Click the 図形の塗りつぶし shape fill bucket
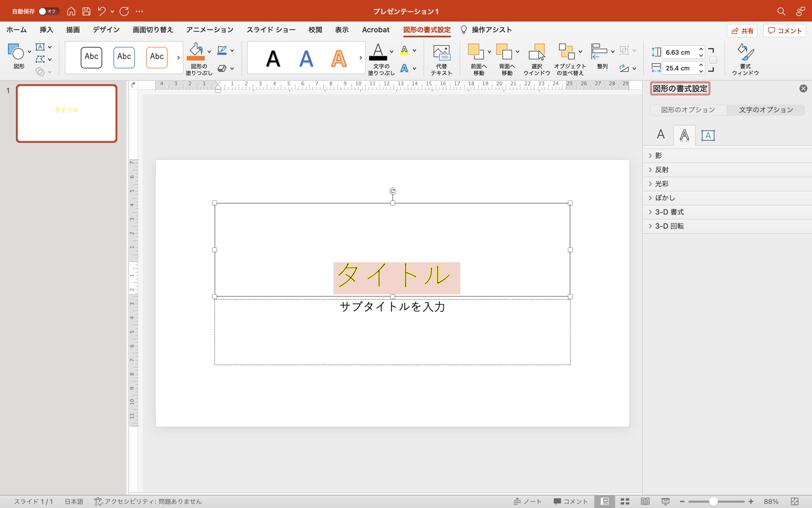The height and width of the screenshot is (508, 812). click(195, 52)
